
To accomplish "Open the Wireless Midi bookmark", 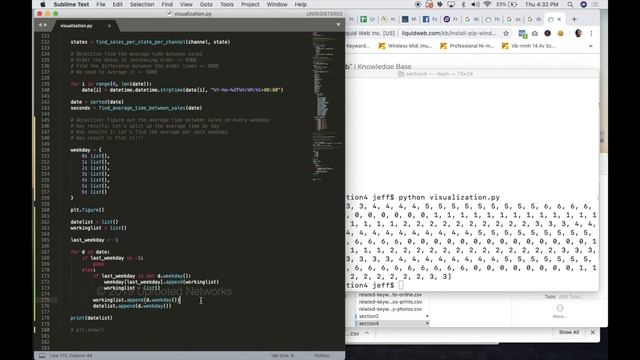I will click(405, 46).
